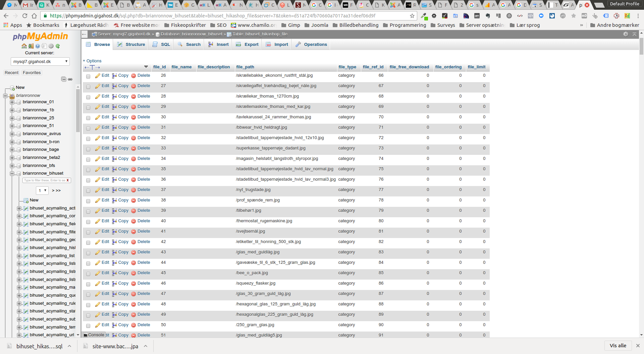The image size is (644, 354).
Task: Open the Operations tab
Action: click(311, 45)
